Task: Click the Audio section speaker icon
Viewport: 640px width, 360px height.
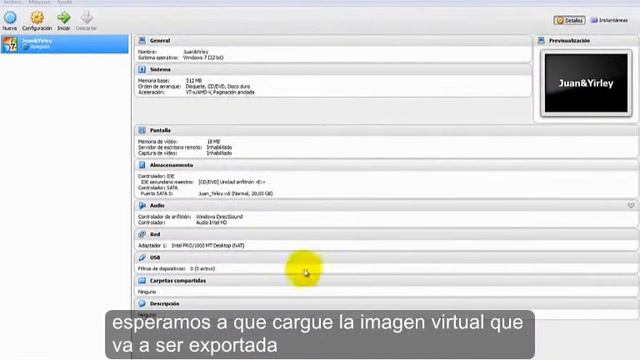Action: coord(142,205)
